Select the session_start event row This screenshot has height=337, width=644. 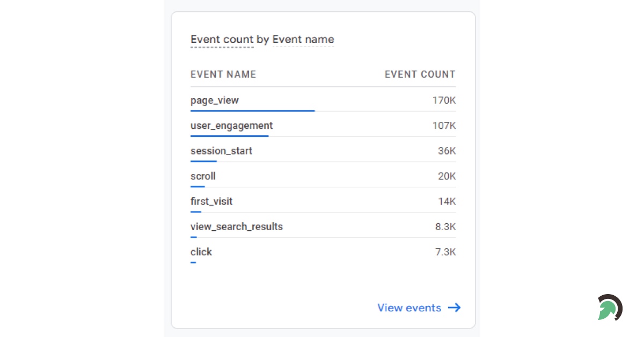[221, 151]
